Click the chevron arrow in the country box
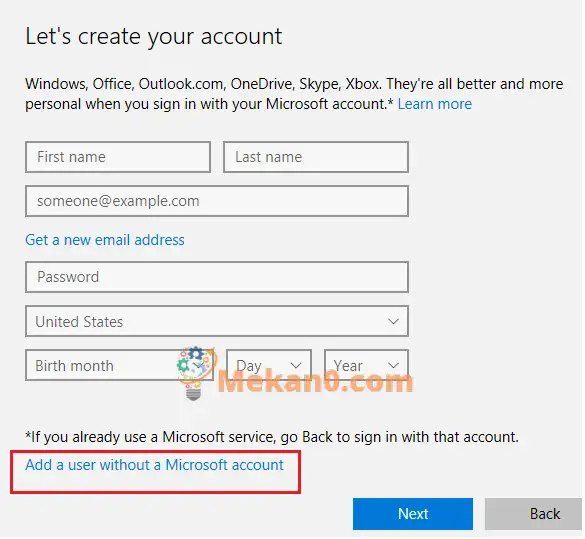Screen dimensions: 585x539 [393, 322]
